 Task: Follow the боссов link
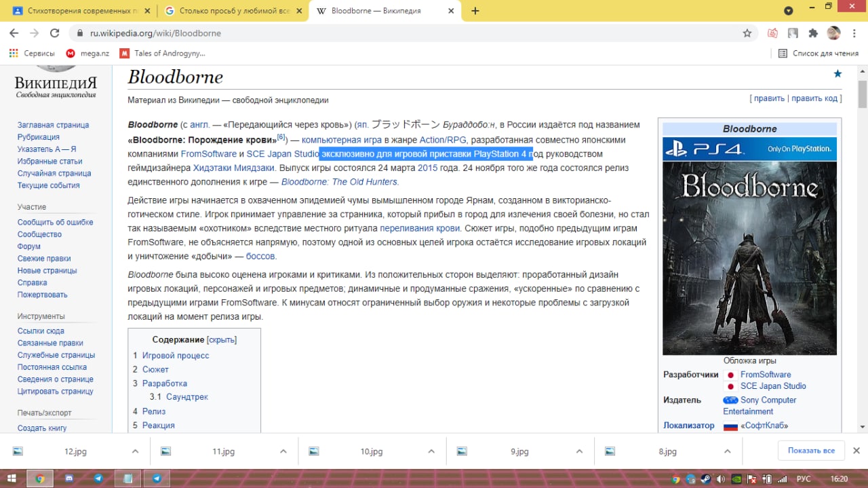pos(260,257)
